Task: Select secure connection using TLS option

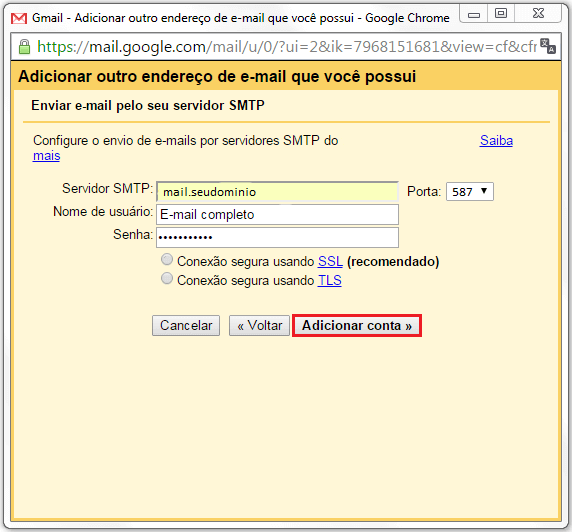Action: coord(167,278)
